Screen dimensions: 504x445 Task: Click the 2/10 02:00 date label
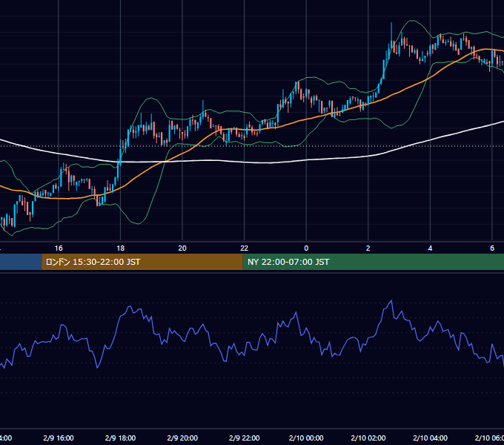[368, 438]
